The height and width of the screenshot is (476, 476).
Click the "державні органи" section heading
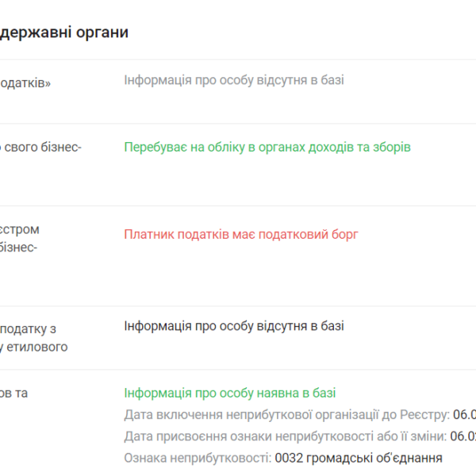64,33
